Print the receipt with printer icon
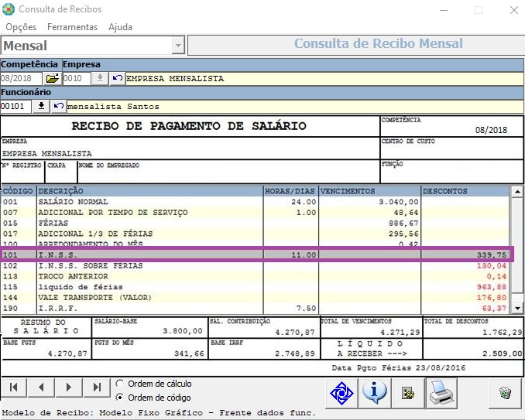Viewport: 525px width, 420px height. pyautogui.click(x=441, y=393)
